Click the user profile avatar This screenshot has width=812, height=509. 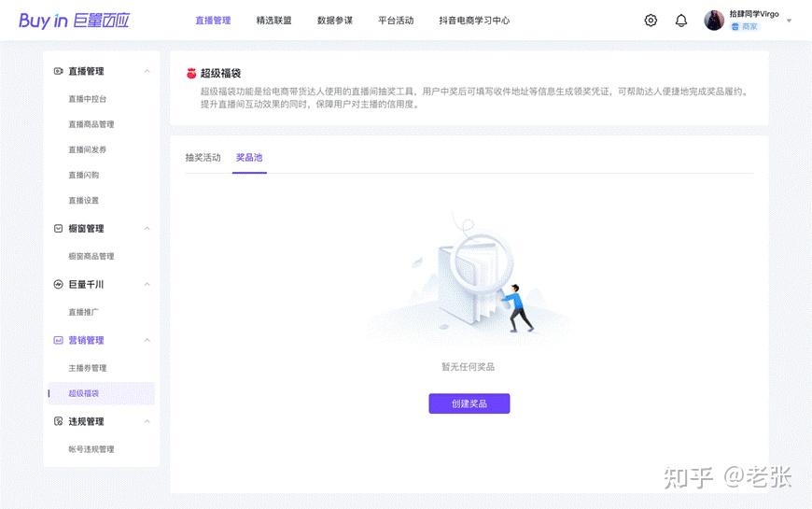714,21
